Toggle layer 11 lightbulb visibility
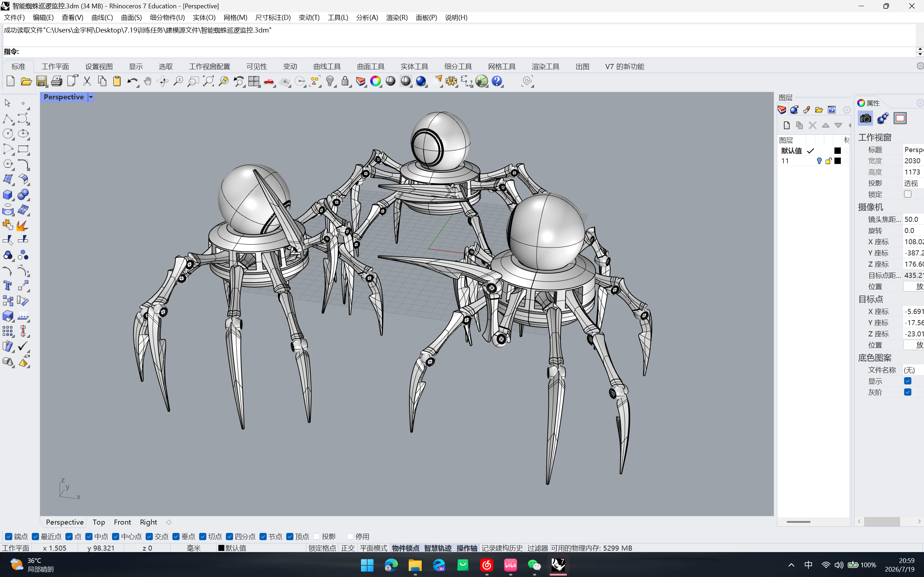Screen dimensions: 924x577 [819, 161]
